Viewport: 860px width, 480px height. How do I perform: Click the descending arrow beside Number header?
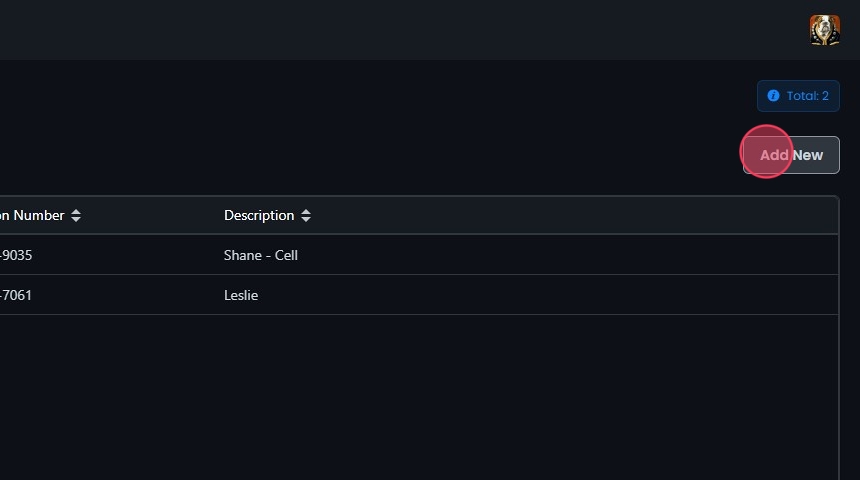(76, 220)
